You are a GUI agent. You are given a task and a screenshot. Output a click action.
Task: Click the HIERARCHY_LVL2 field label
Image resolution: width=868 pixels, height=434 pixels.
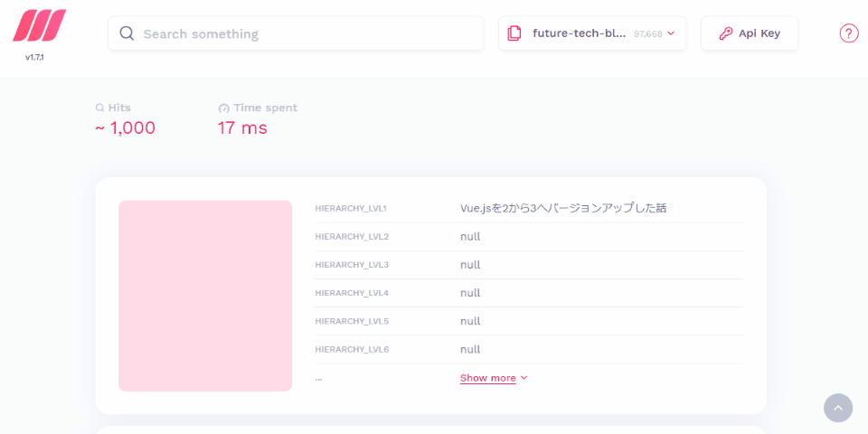pos(352,237)
